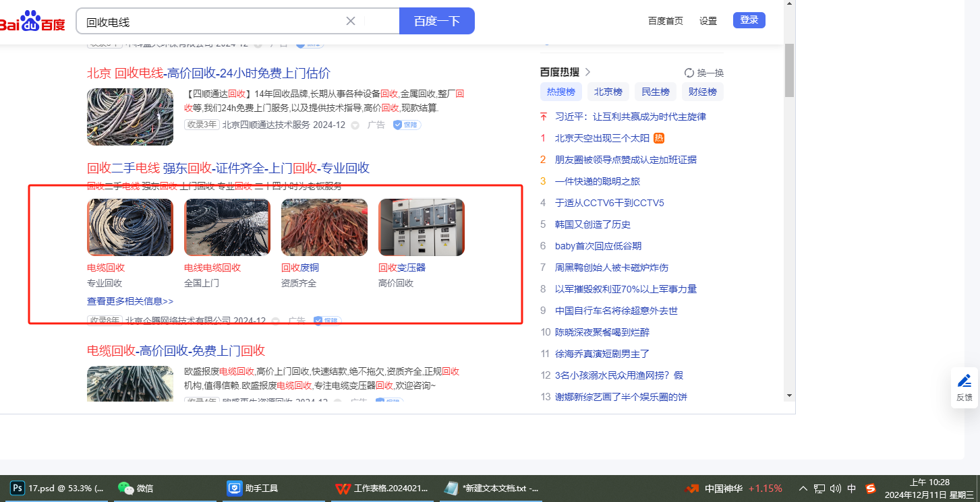
Task: Click 查看更多相关信息>> link
Action: 130,301
